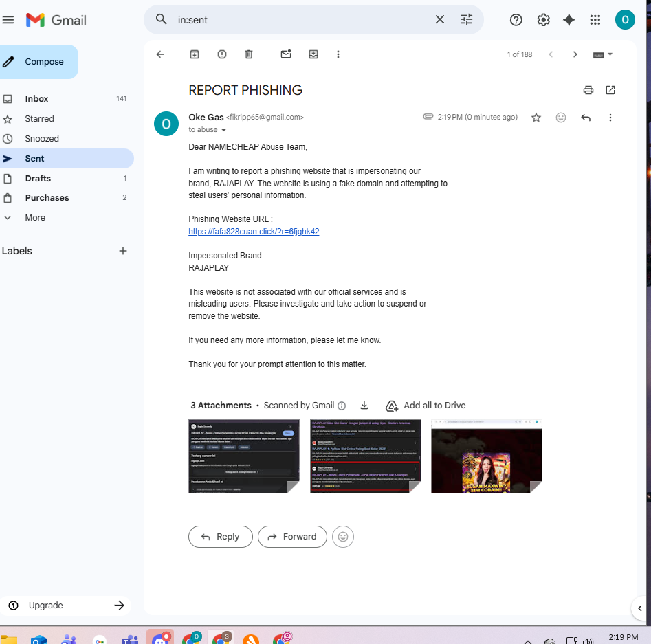Open the third attachment with the woman

(487, 456)
